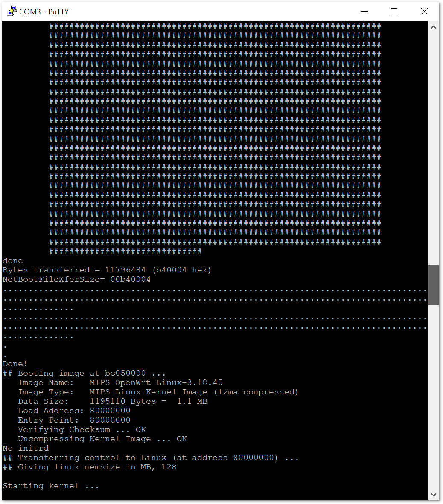Click the "Booting image at bc050000" line
This screenshot has height=504, width=443.
pos(84,374)
